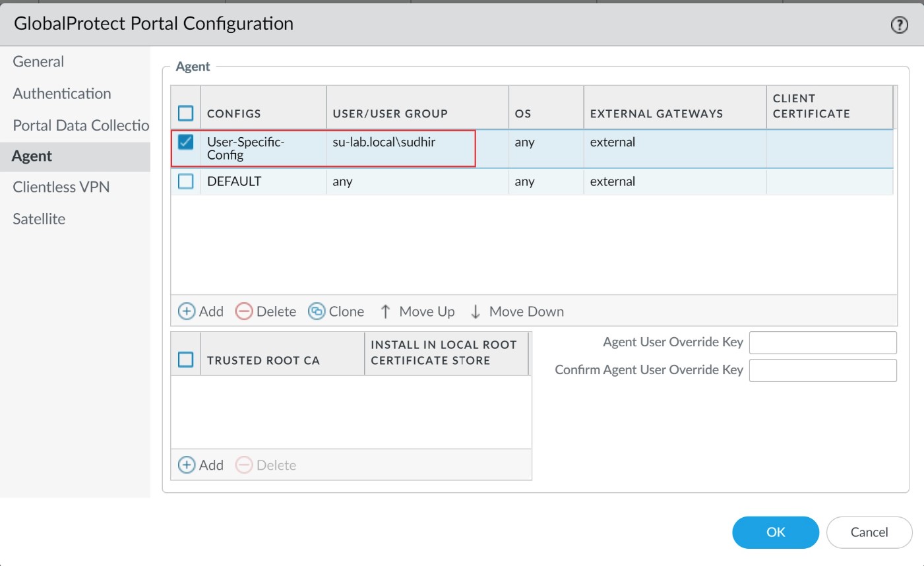Switch to the Authentication section
The height and width of the screenshot is (566, 924).
pyautogui.click(x=61, y=93)
